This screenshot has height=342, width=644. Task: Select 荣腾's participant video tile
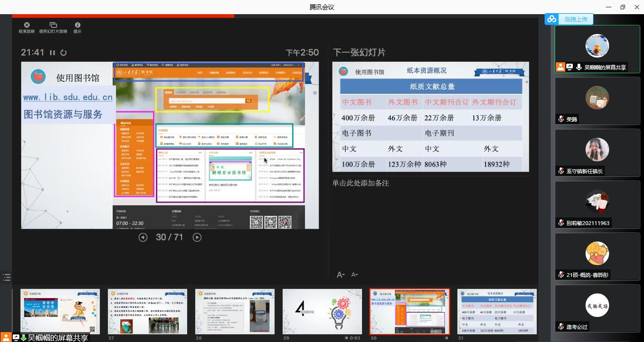tap(597, 100)
